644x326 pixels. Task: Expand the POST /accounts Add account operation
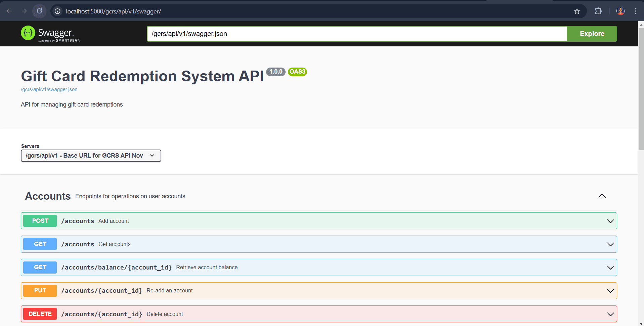[319, 221]
